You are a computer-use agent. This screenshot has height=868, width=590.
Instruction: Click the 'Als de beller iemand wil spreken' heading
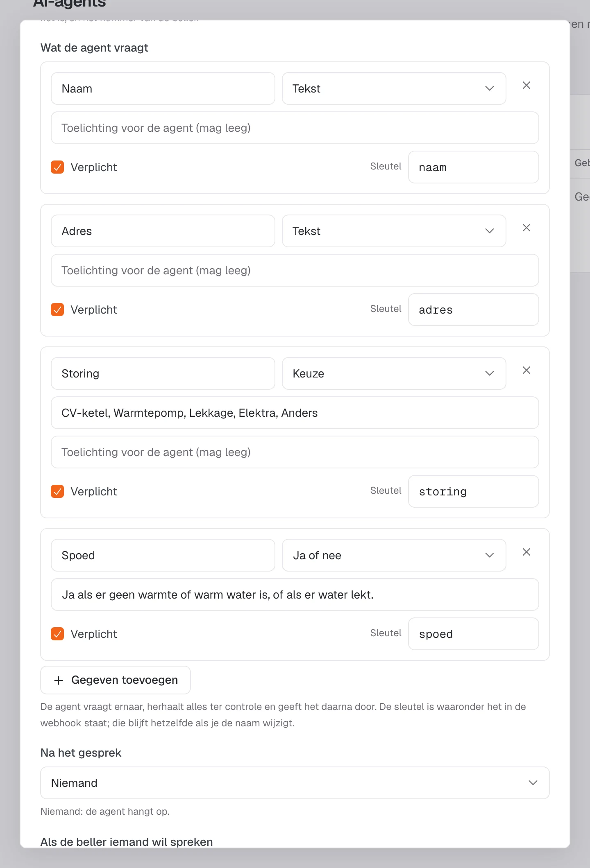[127, 842]
